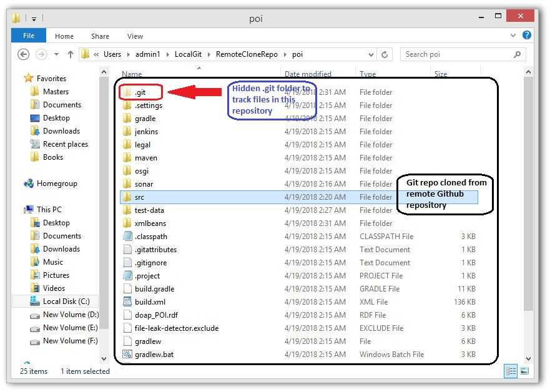550x392 pixels.
Task: Select the gradlew.bat file icon
Action: point(127,355)
